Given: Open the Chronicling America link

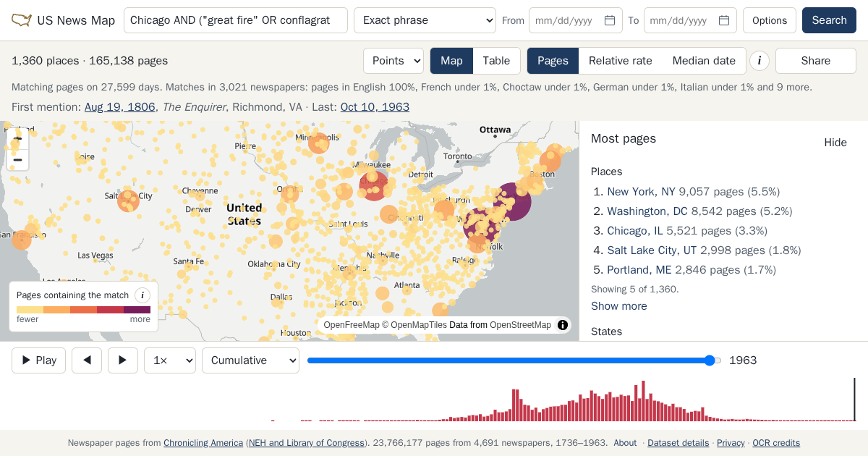Looking at the screenshot, I should tap(203, 443).
